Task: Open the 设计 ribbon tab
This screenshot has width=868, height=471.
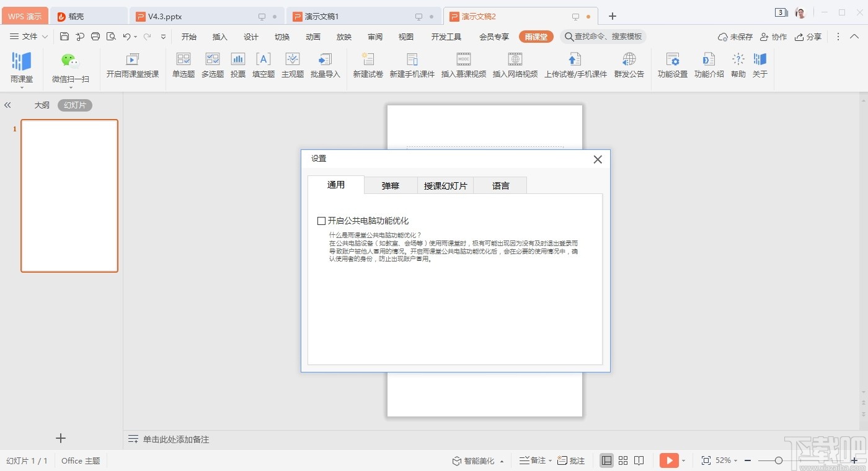Action: click(251, 37)
